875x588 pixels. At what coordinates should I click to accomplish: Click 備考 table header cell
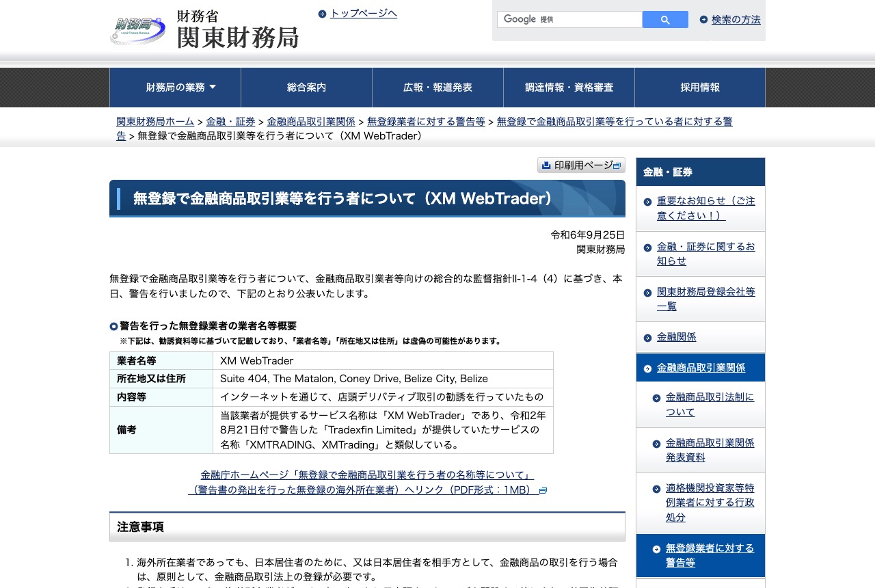tap(161, 430)
